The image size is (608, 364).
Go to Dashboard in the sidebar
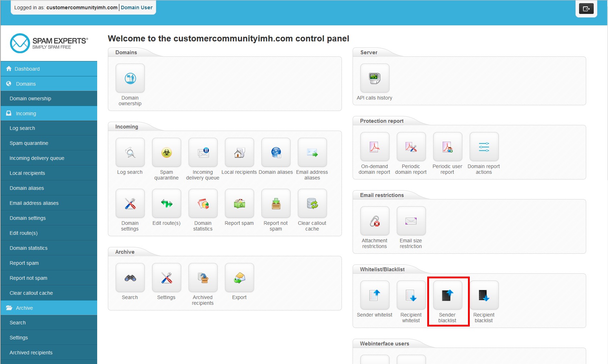click(x=27, y=69)
